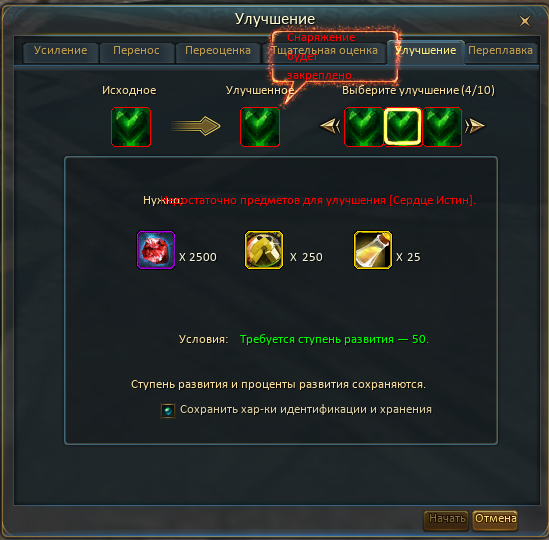The image size is (549, 540).
Task: Show next upgrades with right arrow
Action: click(475, 126)
